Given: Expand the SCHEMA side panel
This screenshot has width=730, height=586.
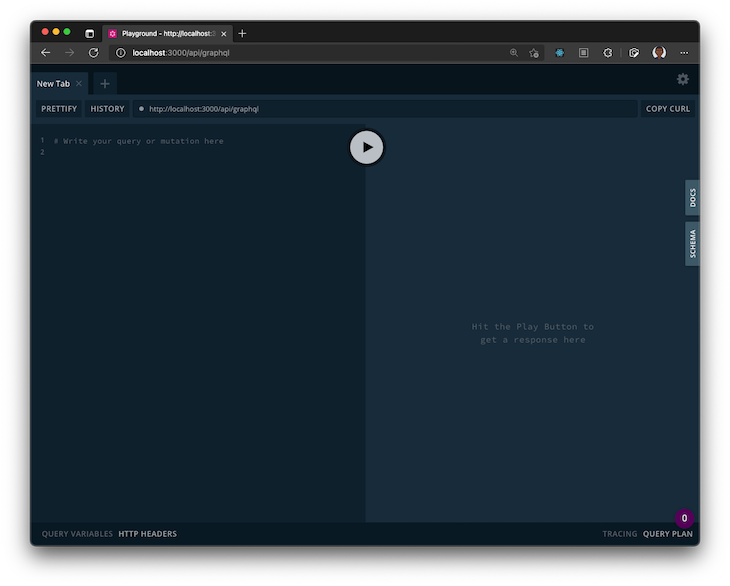Looking at the screenshot, I should [692, 243].
